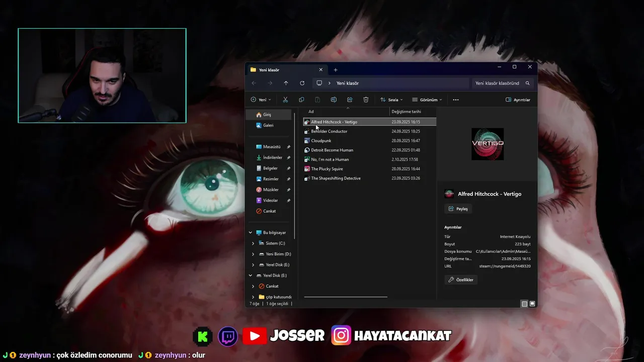Open the Cloudpunk shortcut icon
Viewport: 644px width, 362px height.
pyautogui.click(x=307, y=141)
